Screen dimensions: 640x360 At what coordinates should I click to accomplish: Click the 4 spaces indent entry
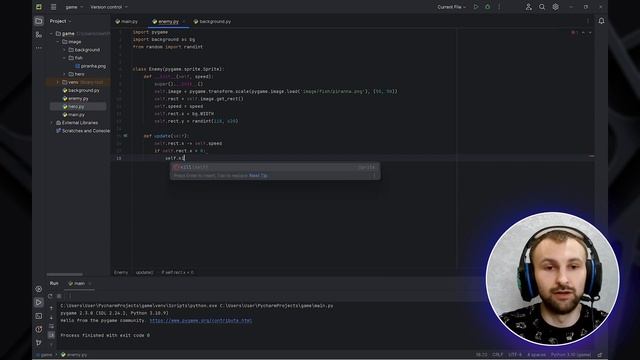click(536, 355)
